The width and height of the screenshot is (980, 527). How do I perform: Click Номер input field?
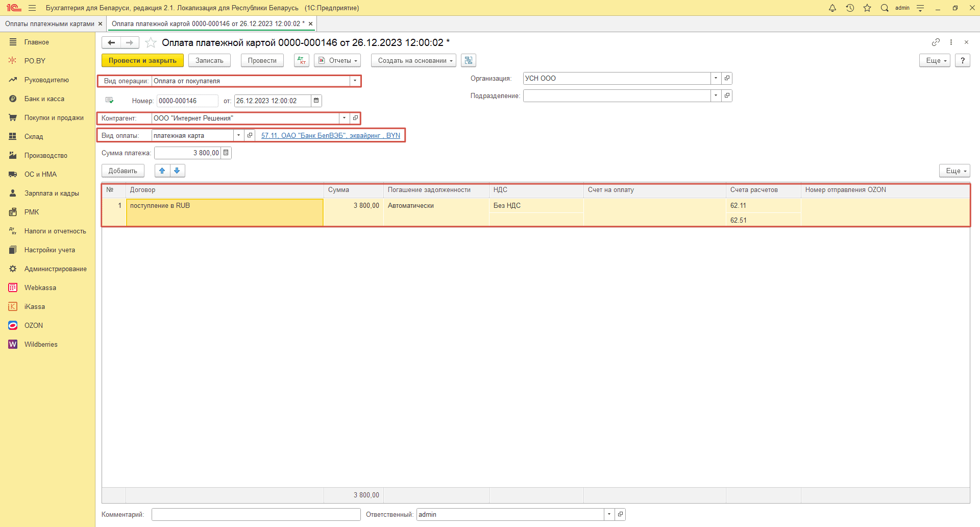pyautogui.click(x=187, y=101)
